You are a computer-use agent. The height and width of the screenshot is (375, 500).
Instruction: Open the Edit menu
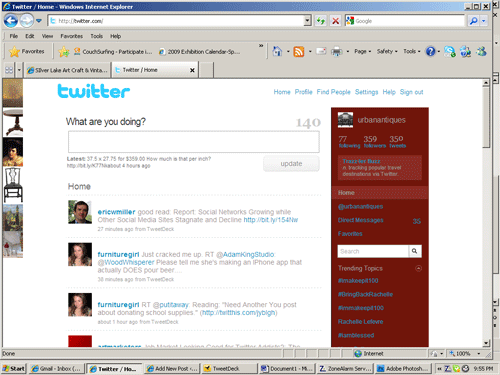point(30,36)
